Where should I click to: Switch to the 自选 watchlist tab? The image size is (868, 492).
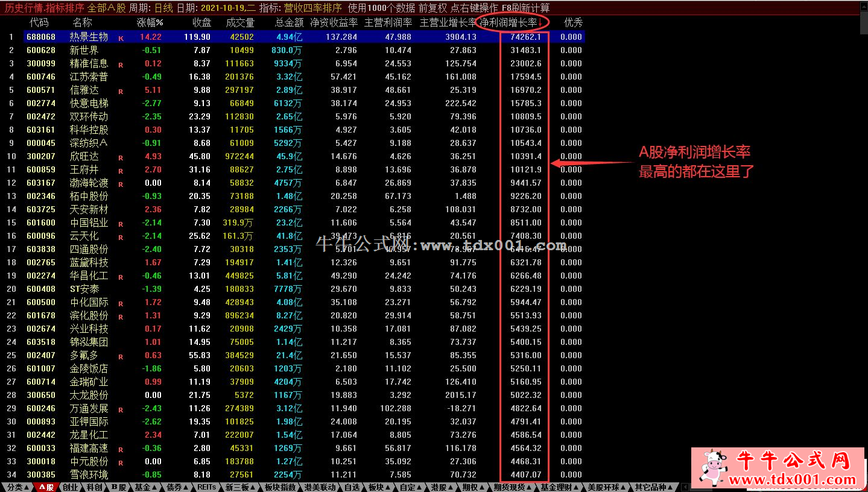coord(352,487)
